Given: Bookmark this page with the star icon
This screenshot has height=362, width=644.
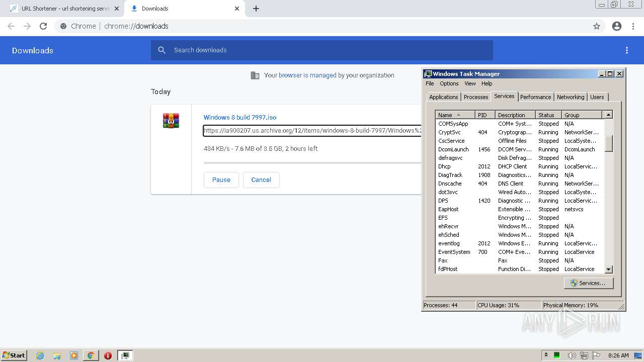Looking at the screenshot, I should [x=597, y=26].
